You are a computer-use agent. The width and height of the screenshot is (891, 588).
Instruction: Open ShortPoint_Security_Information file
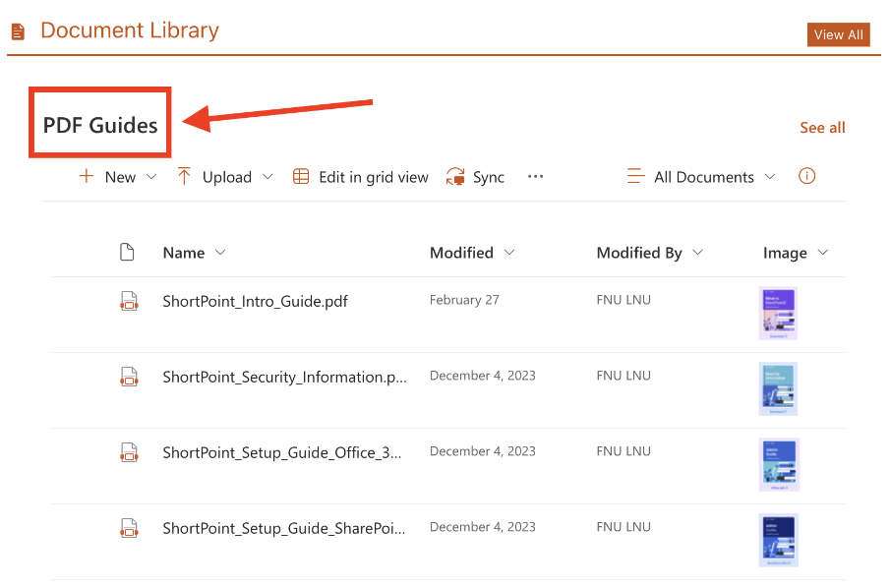point(284,377)
